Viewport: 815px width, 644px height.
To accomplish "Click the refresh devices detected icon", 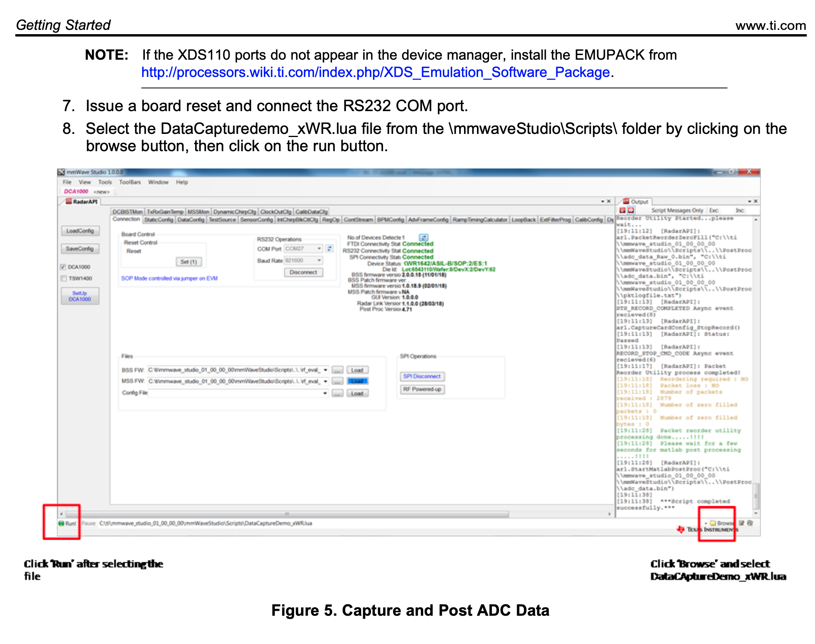I will 424,238.
